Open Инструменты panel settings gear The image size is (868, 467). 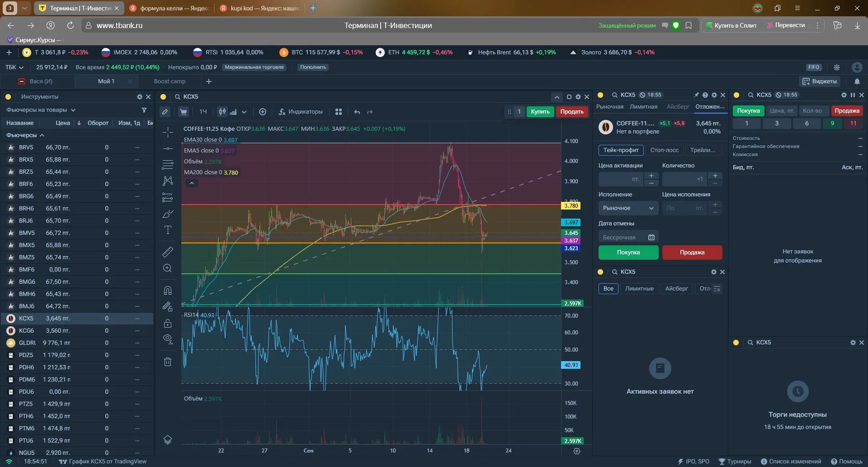point(140,97)
